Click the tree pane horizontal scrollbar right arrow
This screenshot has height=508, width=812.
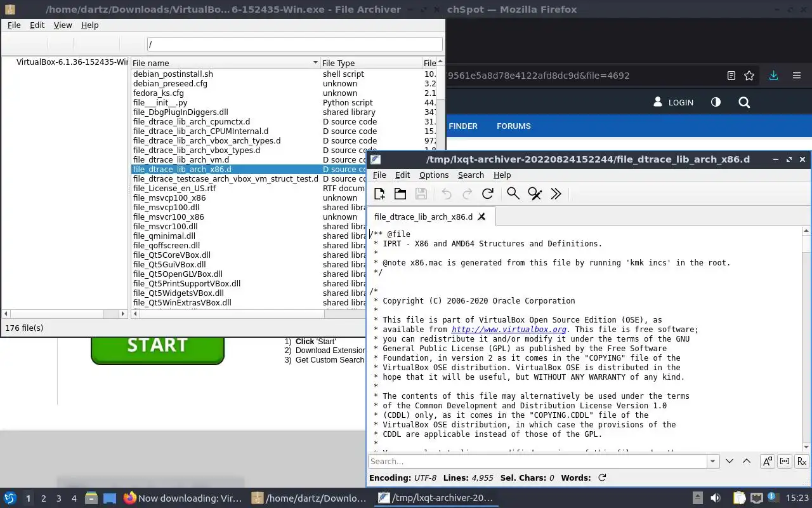tap(124, 314)
